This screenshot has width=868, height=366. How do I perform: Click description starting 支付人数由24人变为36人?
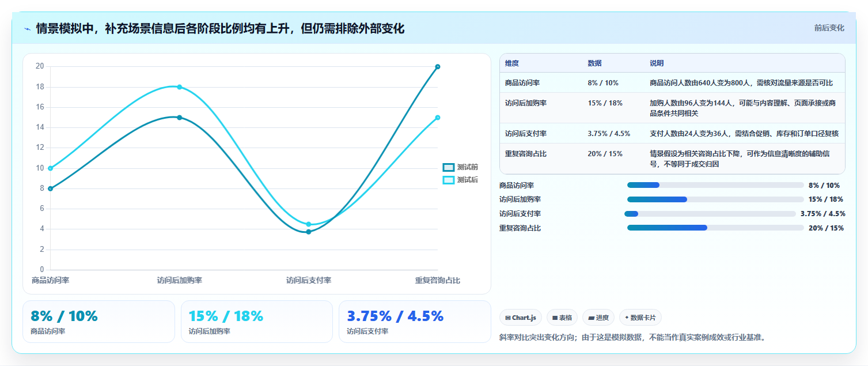click(744, 134)
